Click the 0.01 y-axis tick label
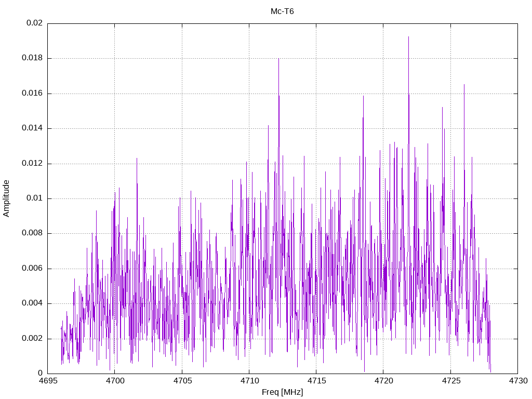This screenshot has width=532, height=399. click(35, 198)
